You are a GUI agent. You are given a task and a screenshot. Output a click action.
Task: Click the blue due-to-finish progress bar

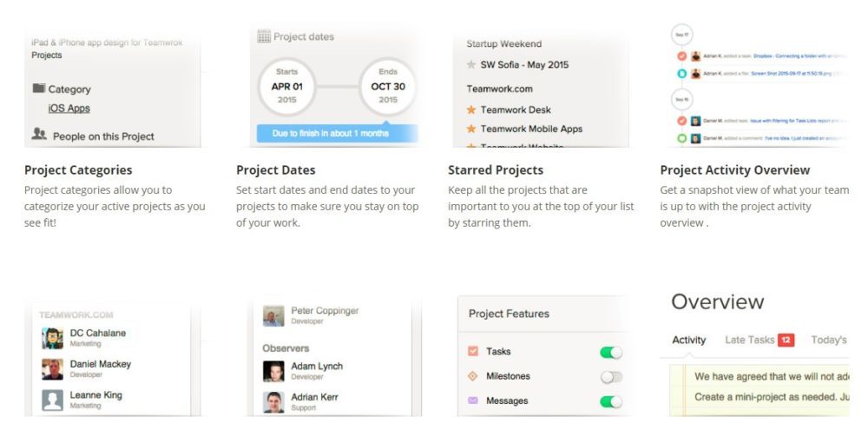[x=337, y=134]
